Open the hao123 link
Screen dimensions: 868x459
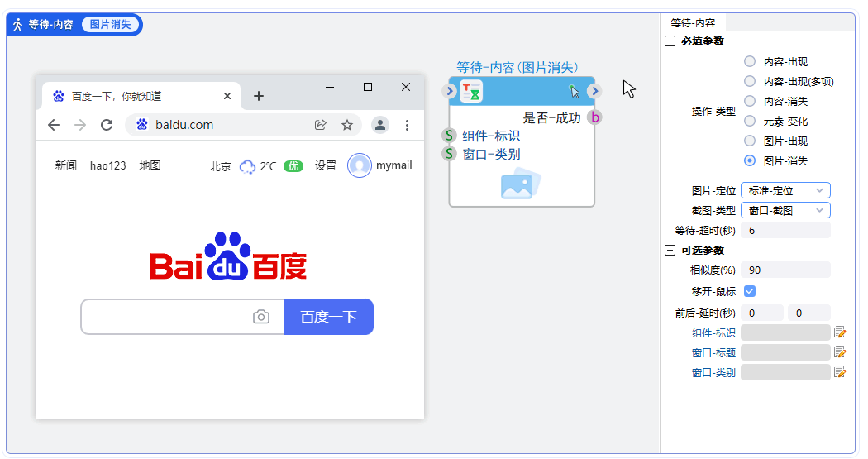click(108, 165)
